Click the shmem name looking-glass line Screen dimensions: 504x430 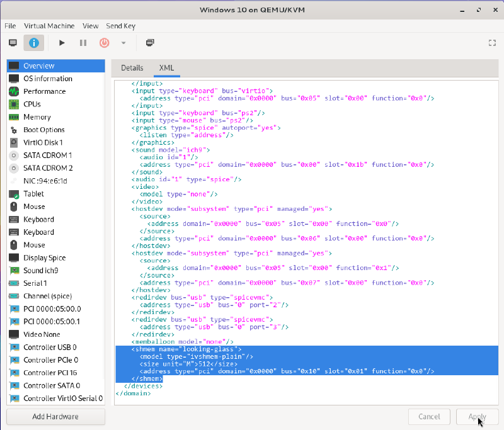(186, 349)
